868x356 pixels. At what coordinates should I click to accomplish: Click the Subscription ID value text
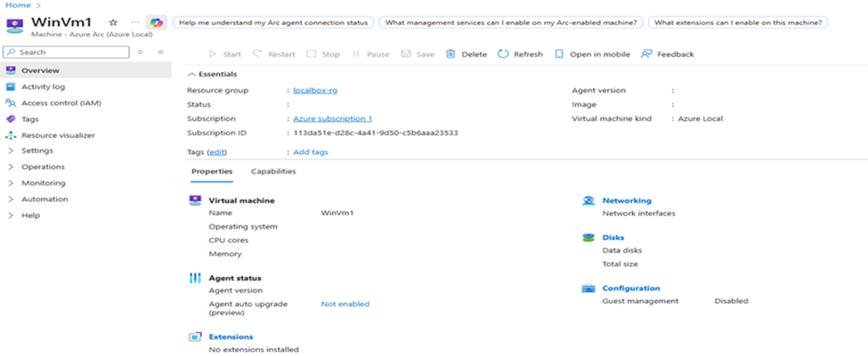[376, 133]
